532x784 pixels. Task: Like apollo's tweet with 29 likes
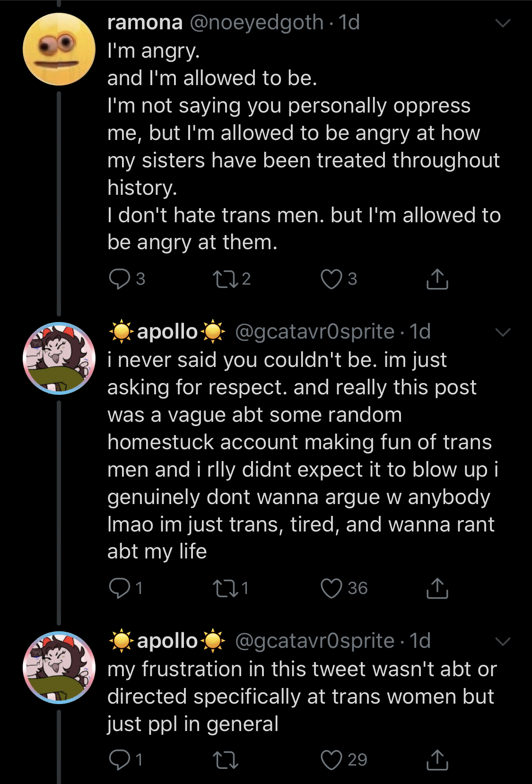coord(331,760)
